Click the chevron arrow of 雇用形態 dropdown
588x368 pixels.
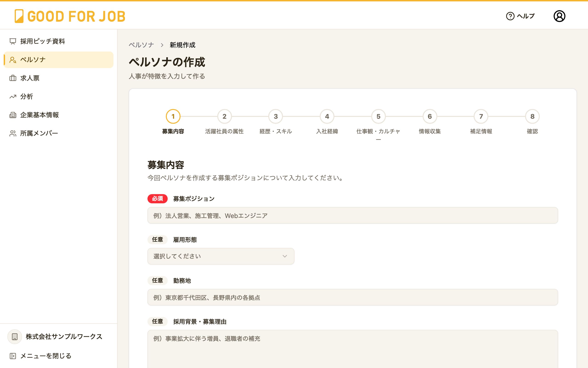[285, 256]
